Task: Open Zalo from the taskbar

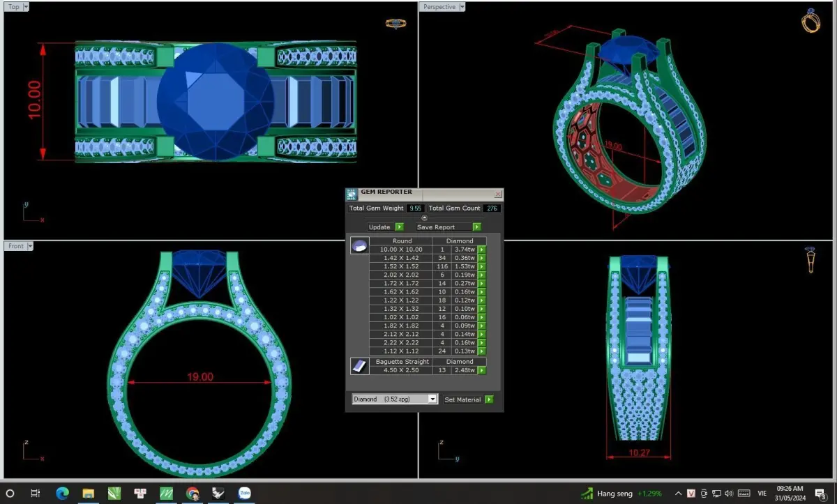Action: [x=245, y=493]
